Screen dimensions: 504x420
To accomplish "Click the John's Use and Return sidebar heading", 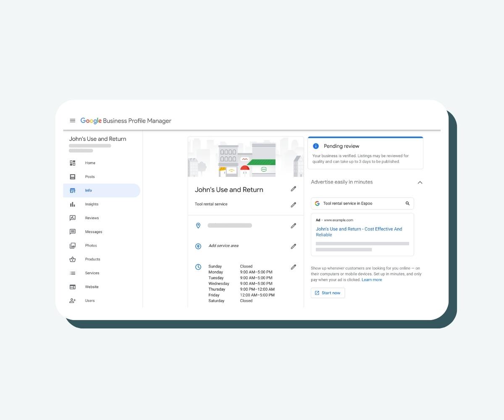I will click(x=97, y=139).
